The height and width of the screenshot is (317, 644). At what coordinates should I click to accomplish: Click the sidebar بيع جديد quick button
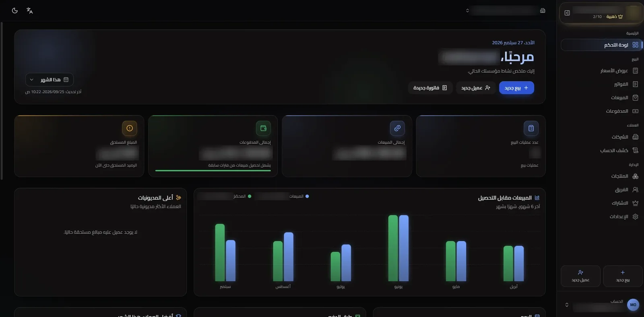coord(623,276)
